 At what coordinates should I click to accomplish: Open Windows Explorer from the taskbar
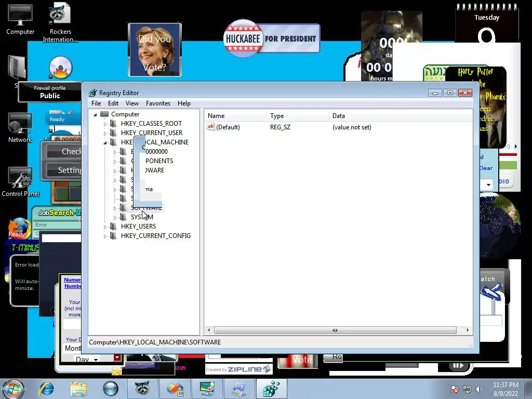point(78,389)
